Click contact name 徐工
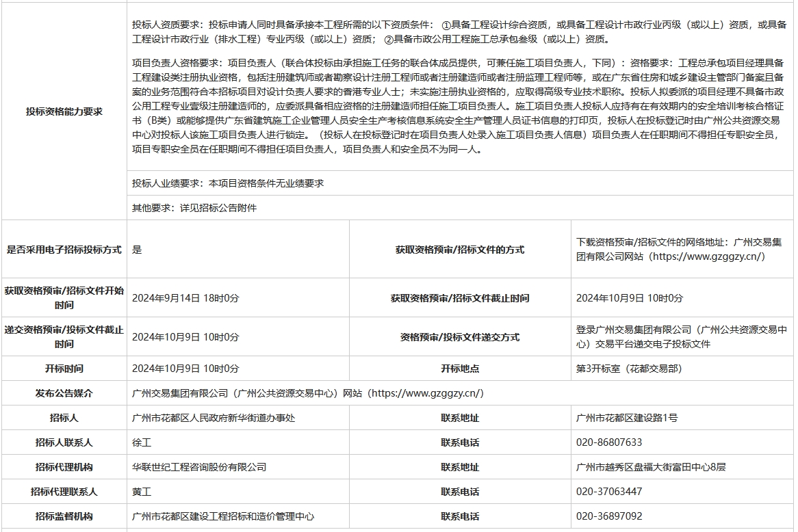 click(x=142, y=442)
